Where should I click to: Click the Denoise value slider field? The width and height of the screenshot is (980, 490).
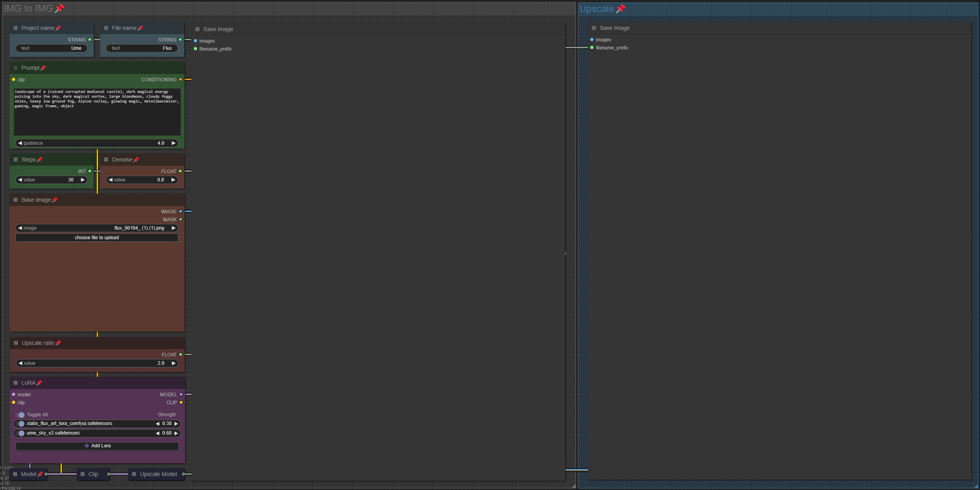coord(142,180)
